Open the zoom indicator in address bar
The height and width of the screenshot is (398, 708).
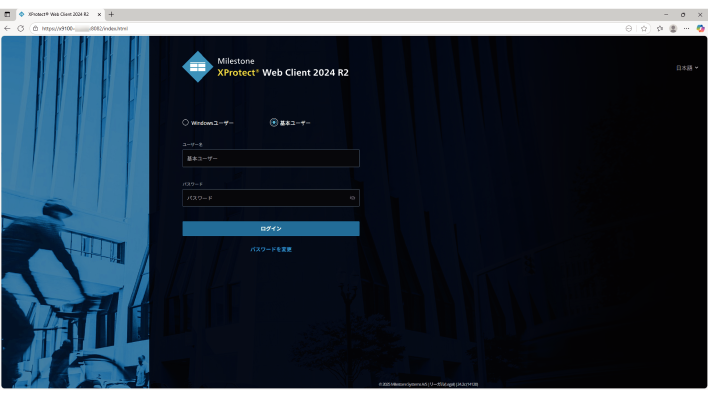tap(629, 28)
